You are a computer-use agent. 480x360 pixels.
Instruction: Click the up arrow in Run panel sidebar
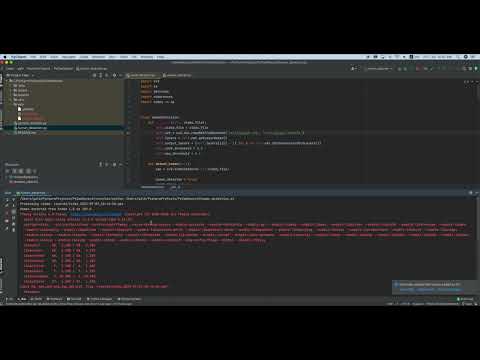point(14,200)
